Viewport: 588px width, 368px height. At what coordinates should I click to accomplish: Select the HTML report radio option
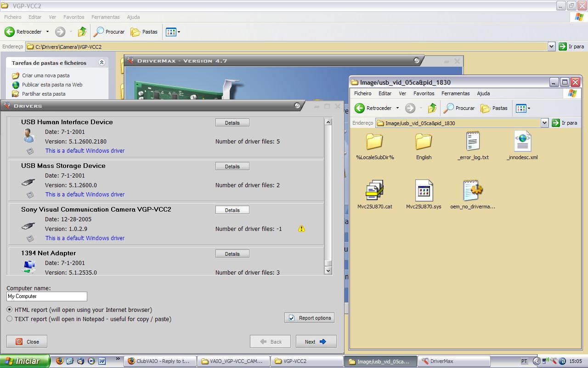click(x=9, y=310)
